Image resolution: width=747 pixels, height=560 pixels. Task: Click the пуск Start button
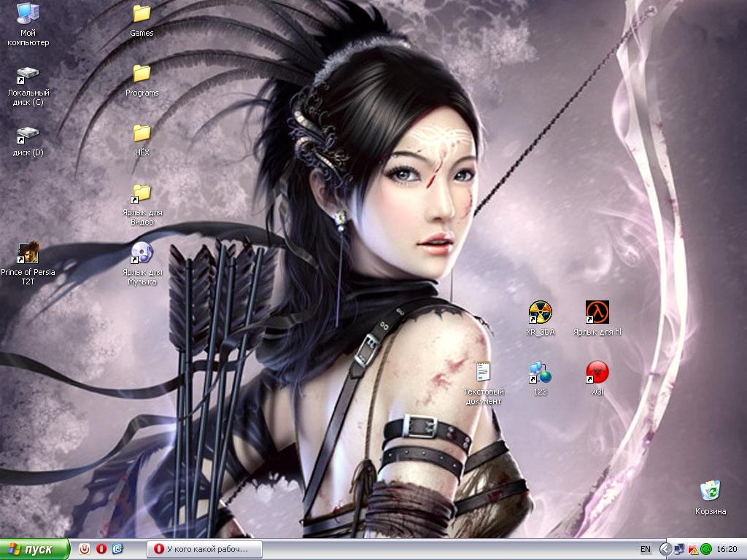pyautogui.click(x=35, y=549)
